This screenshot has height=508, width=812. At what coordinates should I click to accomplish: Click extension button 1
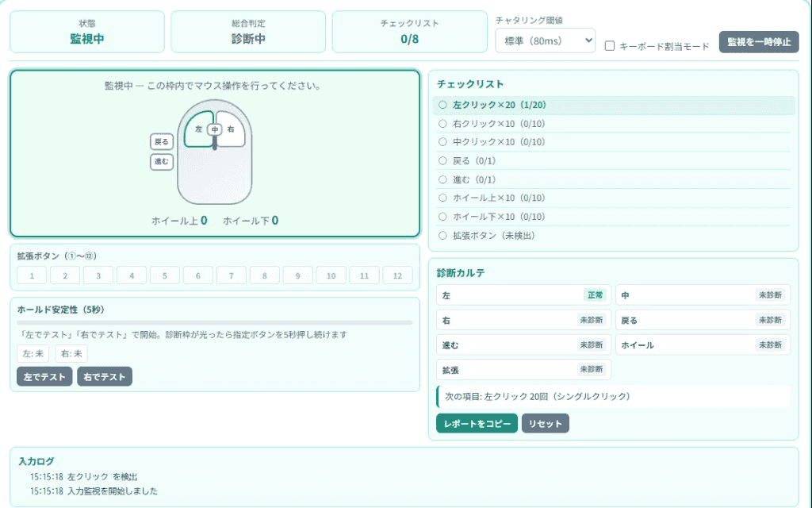(32, 275)
